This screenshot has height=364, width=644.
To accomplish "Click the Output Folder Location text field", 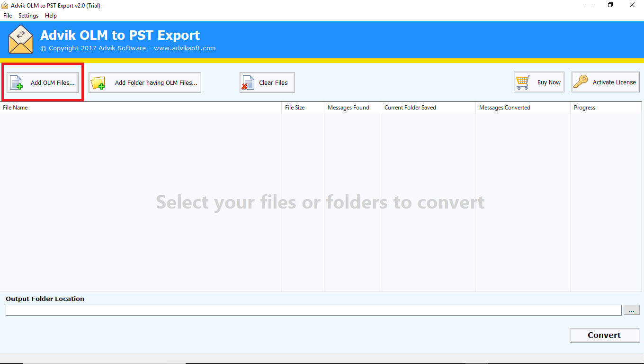I will 313,310.
